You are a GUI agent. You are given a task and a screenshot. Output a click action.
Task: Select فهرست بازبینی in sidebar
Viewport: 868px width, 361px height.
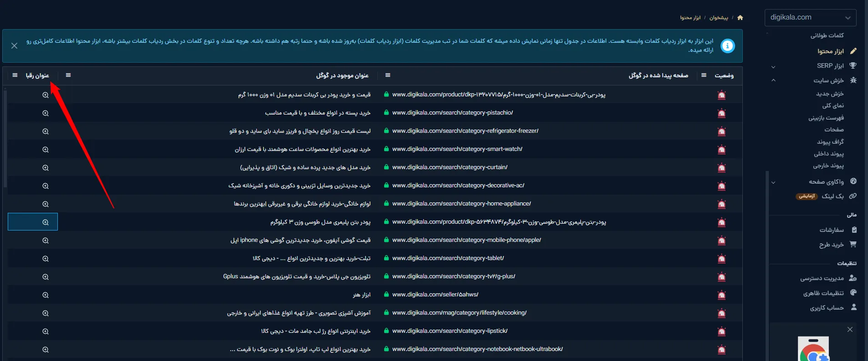[x=826, y=118]
